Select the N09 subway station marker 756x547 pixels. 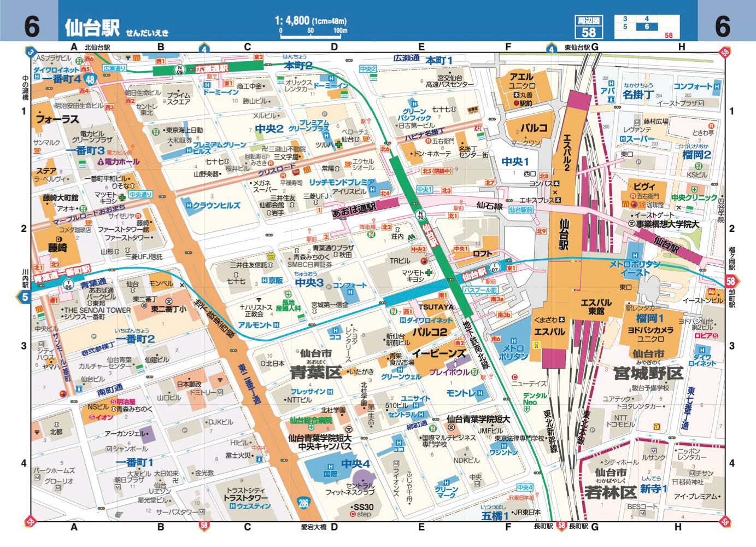(180, 69)
